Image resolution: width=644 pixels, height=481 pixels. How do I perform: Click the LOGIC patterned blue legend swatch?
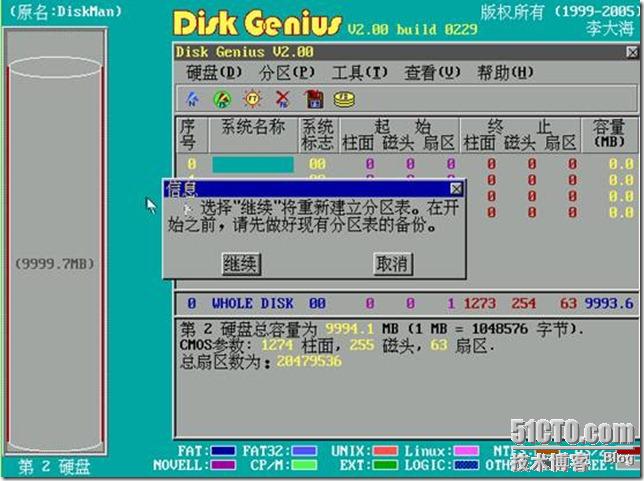coord(466,465)
